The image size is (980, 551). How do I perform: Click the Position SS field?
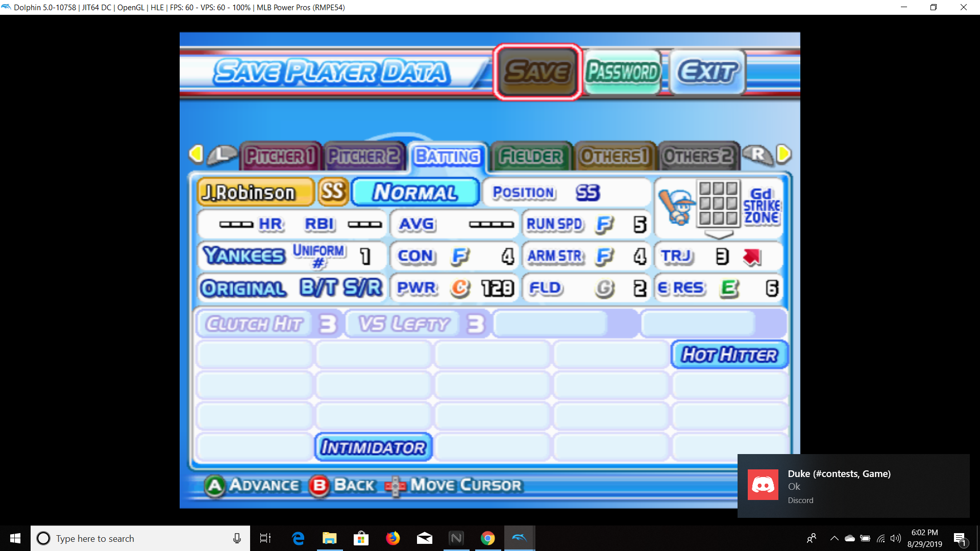(x=567, y=192)
